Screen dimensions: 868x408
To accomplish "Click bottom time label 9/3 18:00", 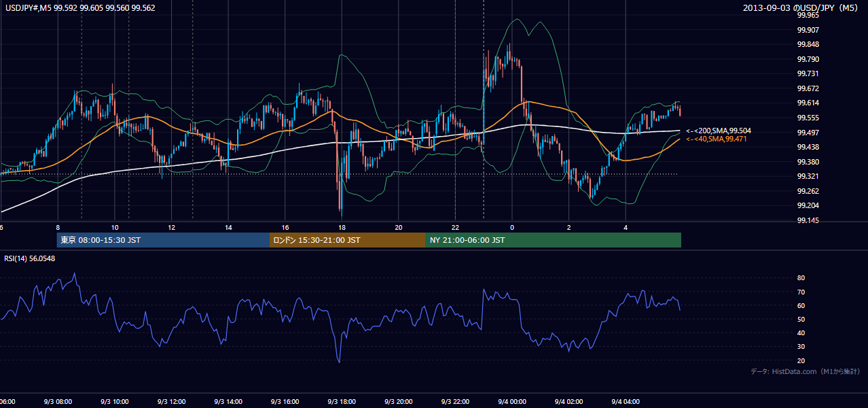I will pos(342,402).
